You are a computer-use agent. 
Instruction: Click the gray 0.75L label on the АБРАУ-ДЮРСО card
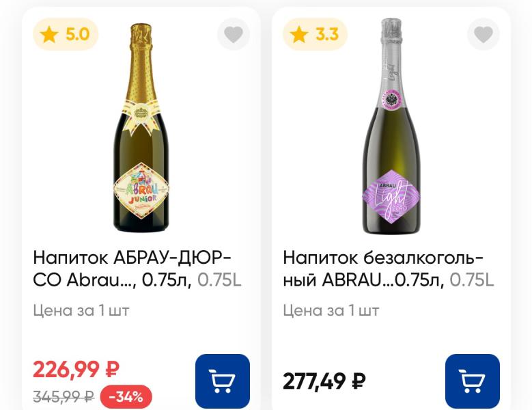[219, 280]
